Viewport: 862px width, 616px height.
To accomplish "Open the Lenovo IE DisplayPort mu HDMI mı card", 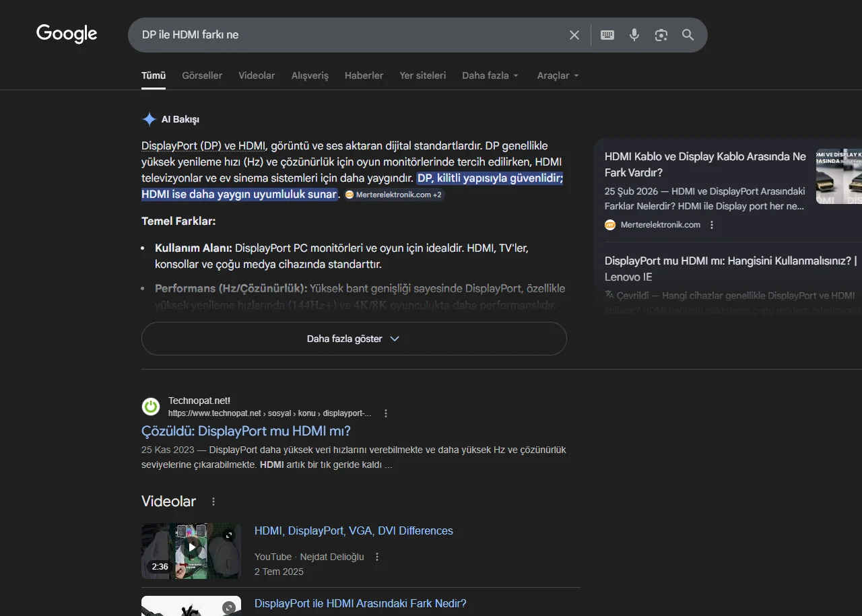I will pos(731,269).
